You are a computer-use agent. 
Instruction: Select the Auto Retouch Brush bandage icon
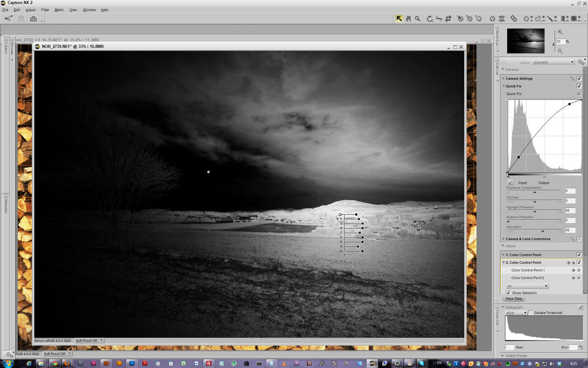click(514, 19)
